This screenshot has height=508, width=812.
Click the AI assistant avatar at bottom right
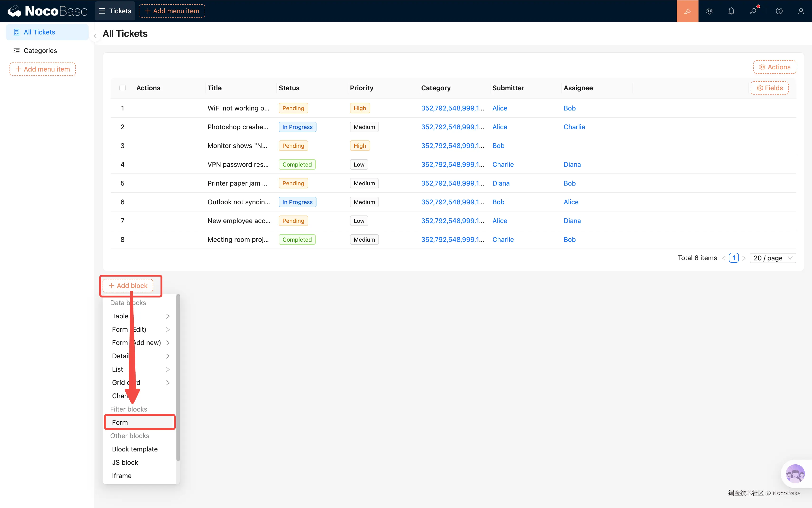tap(795, 474)
